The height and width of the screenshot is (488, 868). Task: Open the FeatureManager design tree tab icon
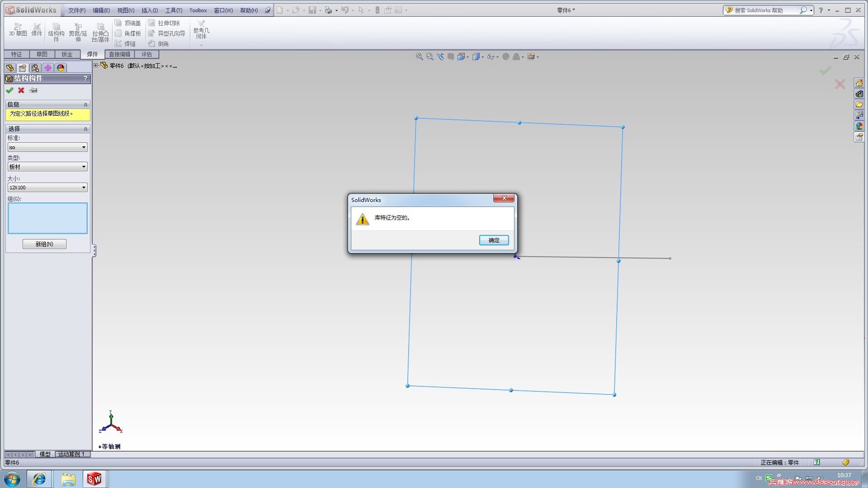pos(10,68)
